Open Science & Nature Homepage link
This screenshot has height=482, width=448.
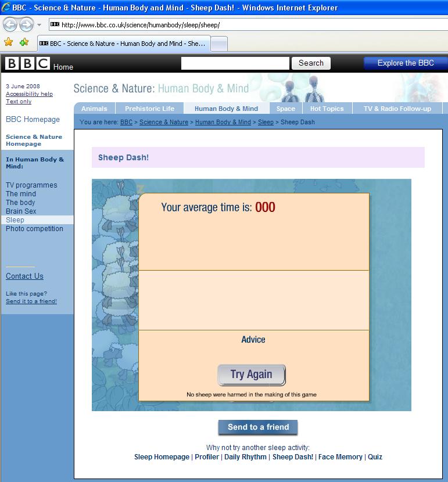pyautogui.click(x=34, y=140)
